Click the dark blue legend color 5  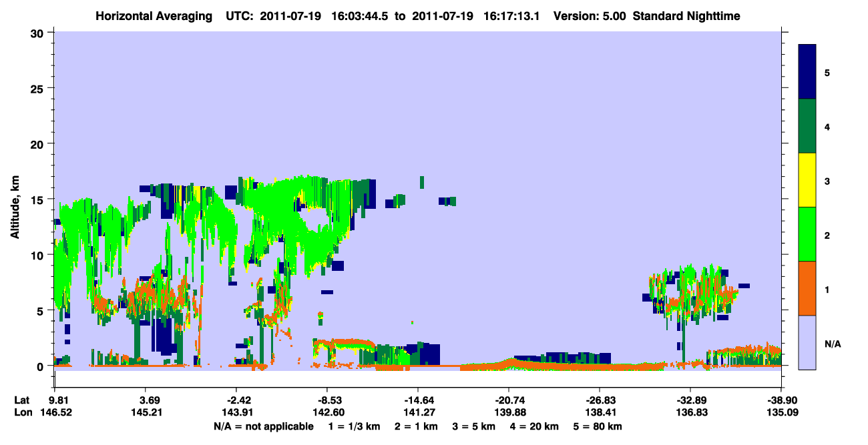[807, 71]
